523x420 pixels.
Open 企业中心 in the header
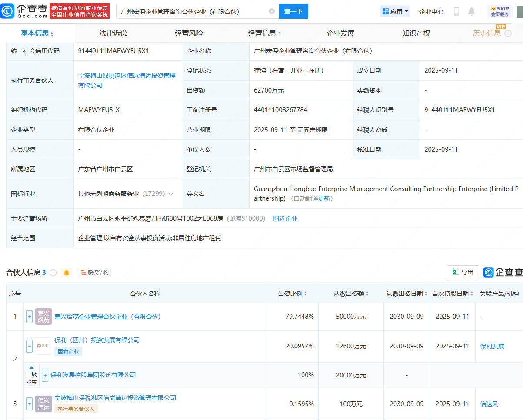click(431, 12)
